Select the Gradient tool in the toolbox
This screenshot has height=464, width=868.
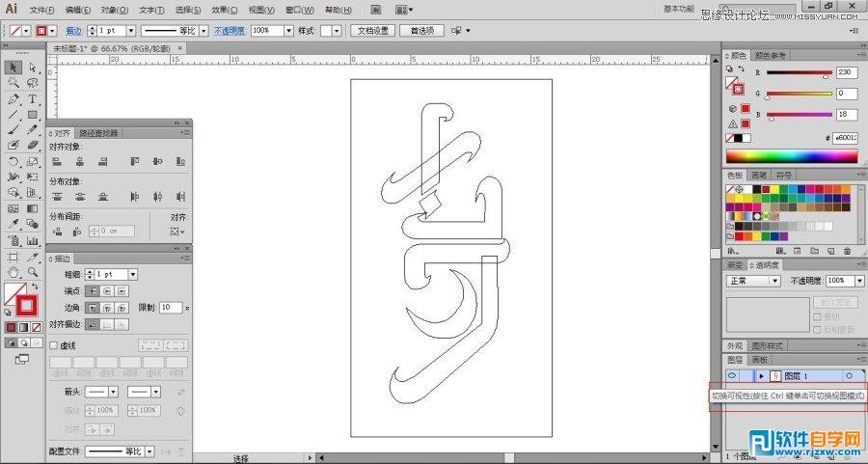pyautogui.click(x=33, y=208)
